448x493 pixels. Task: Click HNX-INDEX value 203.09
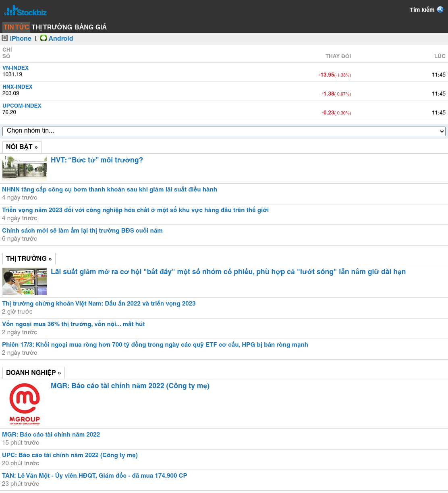click(11, 93)
